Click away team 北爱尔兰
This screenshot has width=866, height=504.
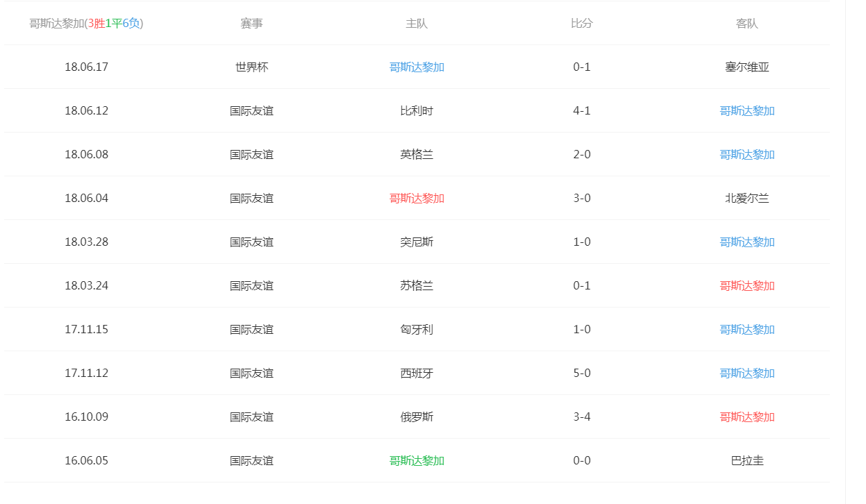tap(747, 199)
